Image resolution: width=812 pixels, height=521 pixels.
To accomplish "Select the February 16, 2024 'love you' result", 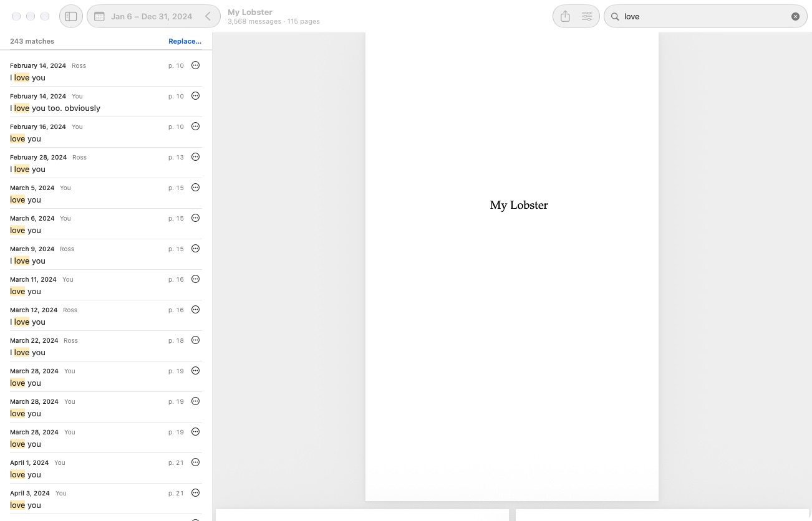I will tap(106, 133).
